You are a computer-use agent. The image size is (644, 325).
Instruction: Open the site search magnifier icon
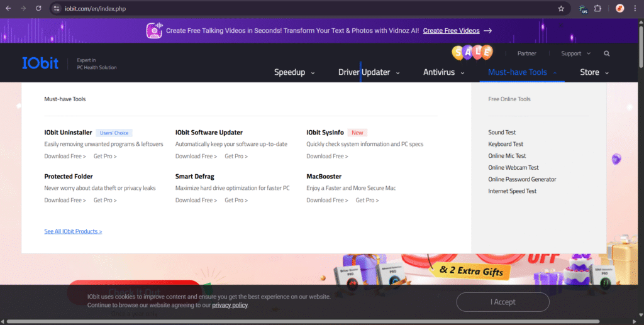coord(607,53)
